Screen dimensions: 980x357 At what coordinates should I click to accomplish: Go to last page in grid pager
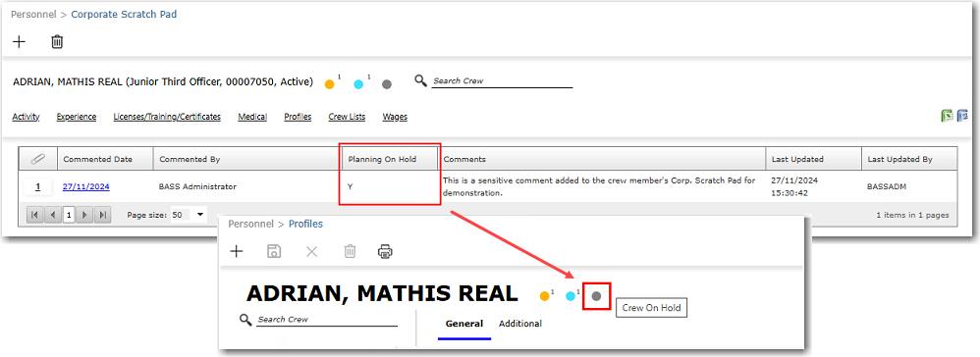click(x=103, y=215)
